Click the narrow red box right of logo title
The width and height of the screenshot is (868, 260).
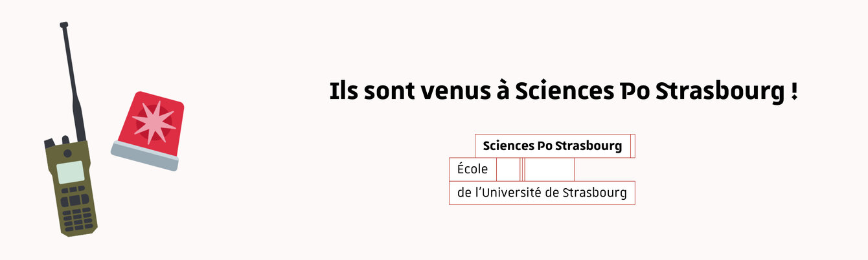[x=632, y=146]
